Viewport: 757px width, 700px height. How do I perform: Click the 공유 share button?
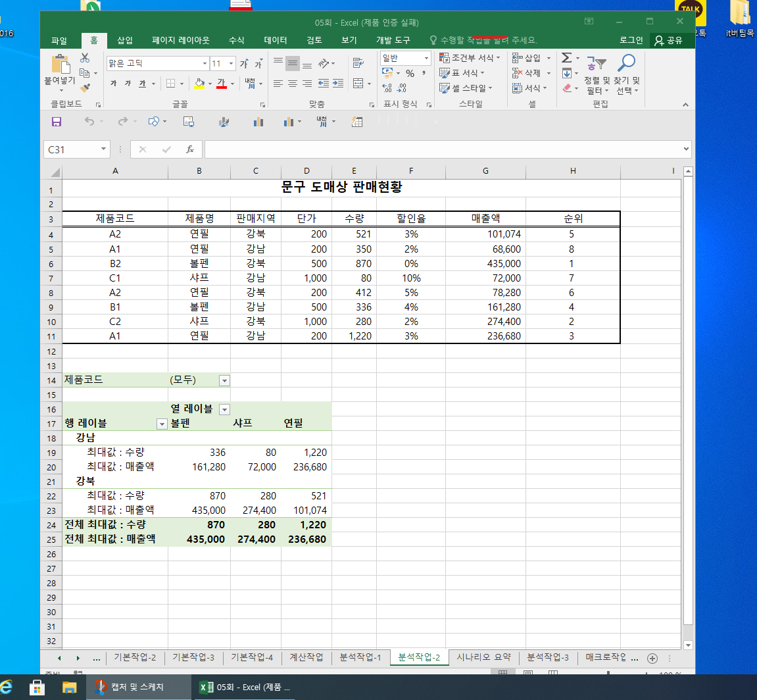click(669, 41)
